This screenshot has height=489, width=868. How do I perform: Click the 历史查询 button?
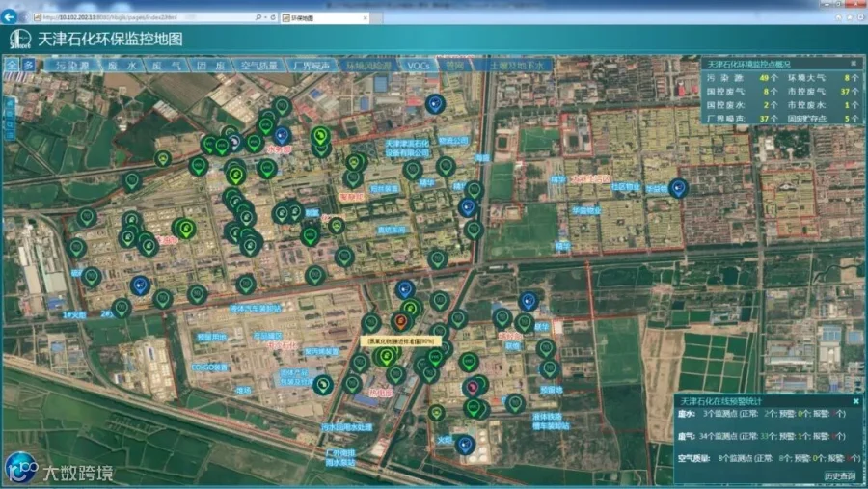click(839, 475)
